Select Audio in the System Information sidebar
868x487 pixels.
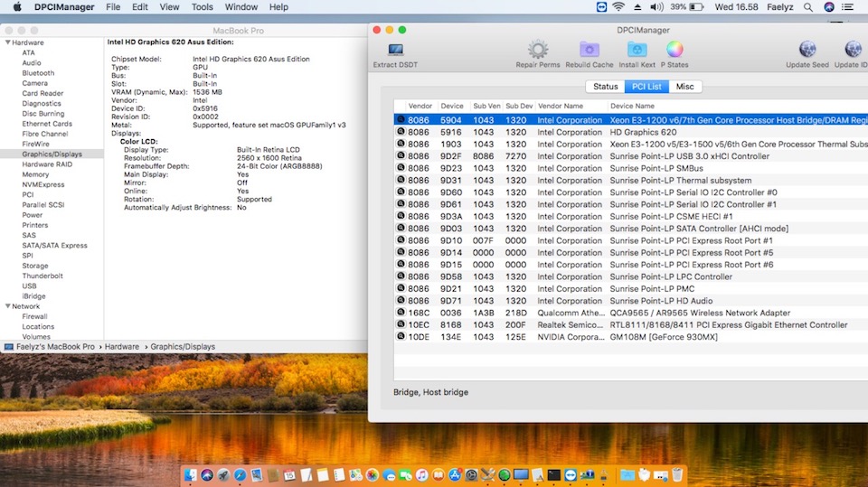32,62
